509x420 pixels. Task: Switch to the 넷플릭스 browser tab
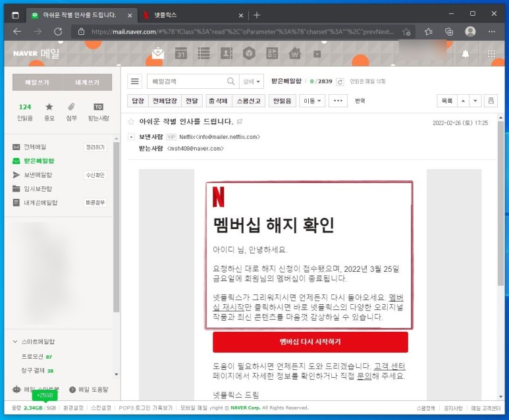(x=192, y=15)
